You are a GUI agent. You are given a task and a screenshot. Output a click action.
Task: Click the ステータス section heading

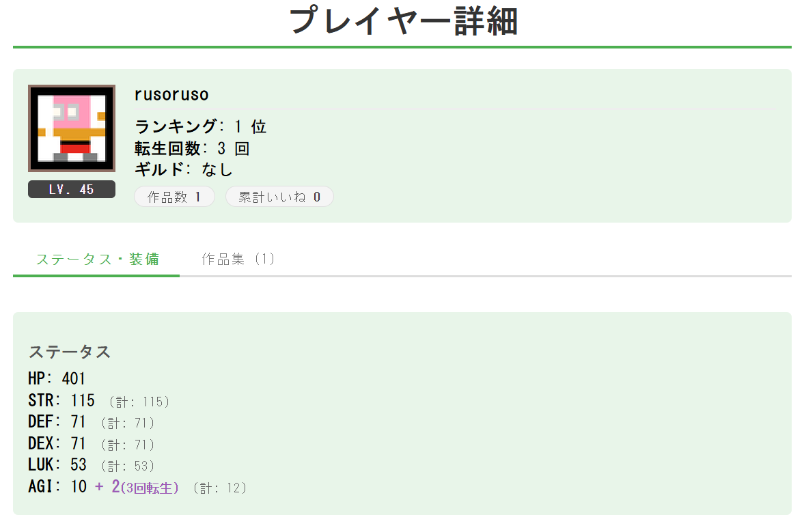pos(70,352)
